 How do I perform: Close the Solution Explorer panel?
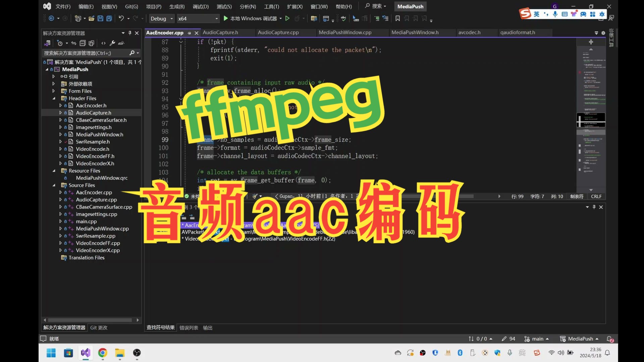137,33
